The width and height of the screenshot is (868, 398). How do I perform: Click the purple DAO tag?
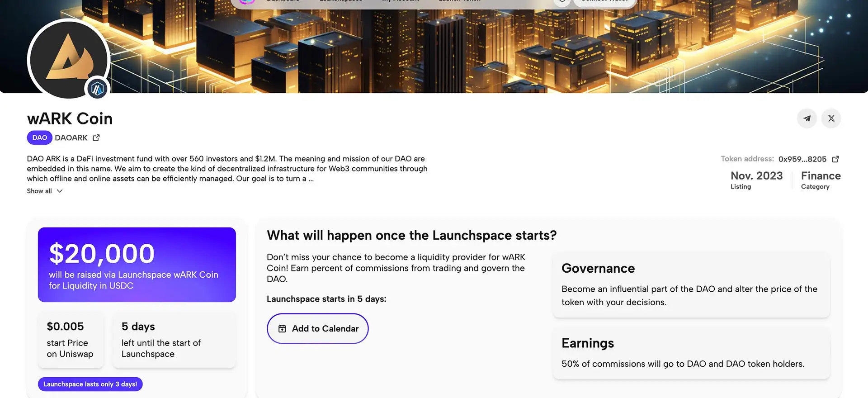(x=39, y=137)
